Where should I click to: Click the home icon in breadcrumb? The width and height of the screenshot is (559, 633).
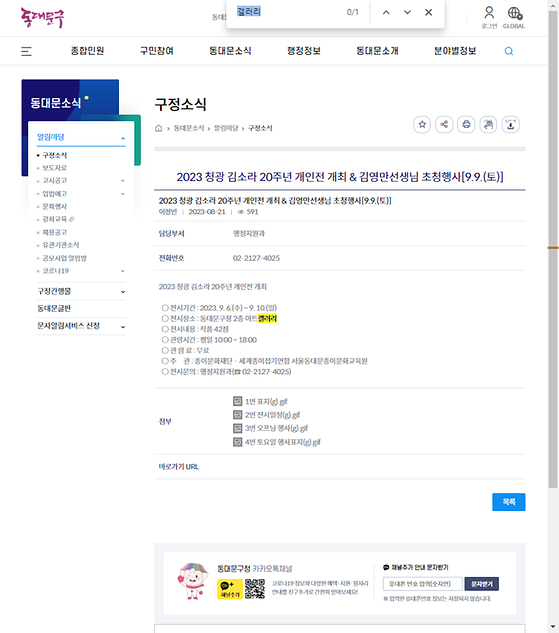pos(159,128)
